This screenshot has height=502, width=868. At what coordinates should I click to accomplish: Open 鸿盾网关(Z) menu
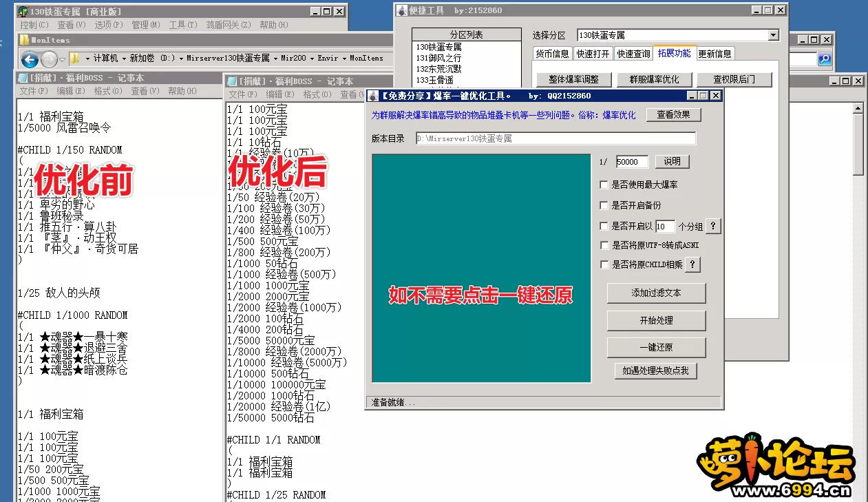229,25
